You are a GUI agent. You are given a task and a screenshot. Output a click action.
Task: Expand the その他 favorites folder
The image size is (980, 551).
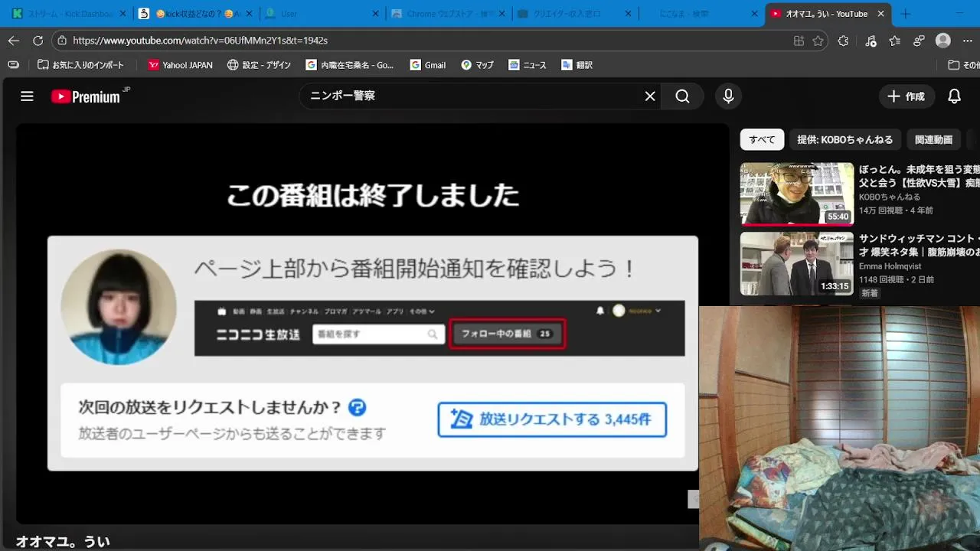[963, 65]
